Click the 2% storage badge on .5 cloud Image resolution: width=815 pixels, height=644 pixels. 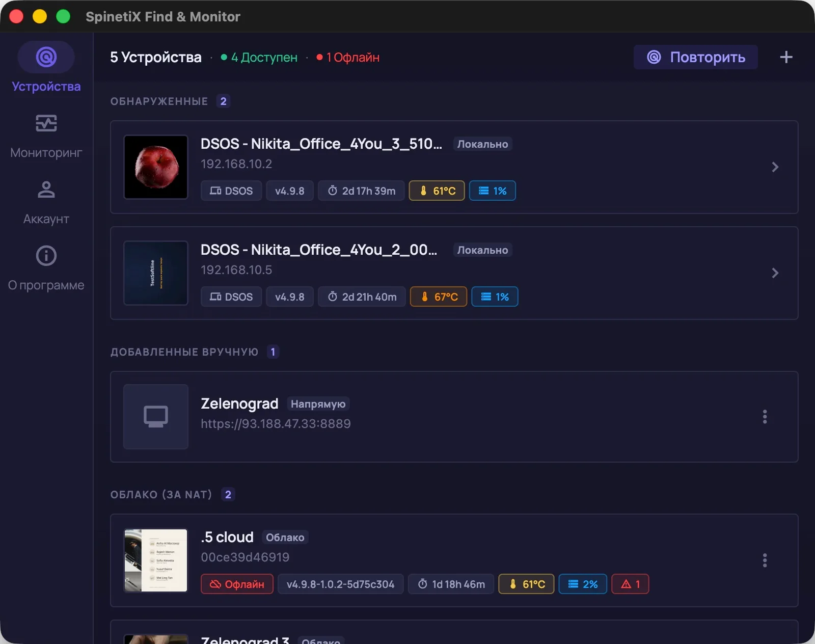[x=583, y=584]
